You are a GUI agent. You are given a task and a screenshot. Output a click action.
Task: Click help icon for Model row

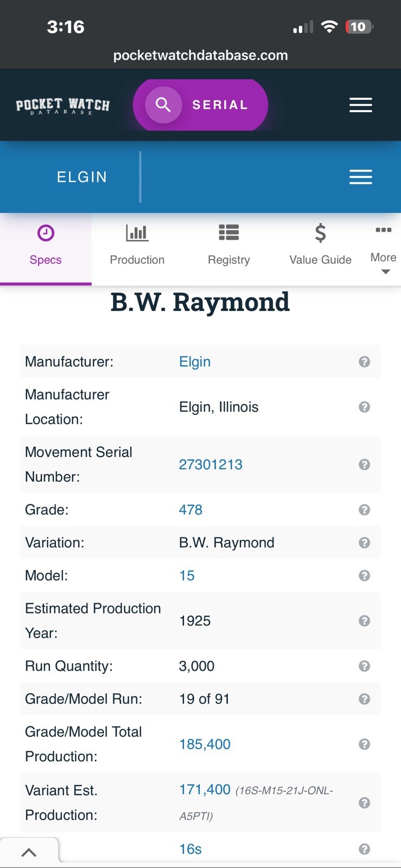tap(365, 576)
